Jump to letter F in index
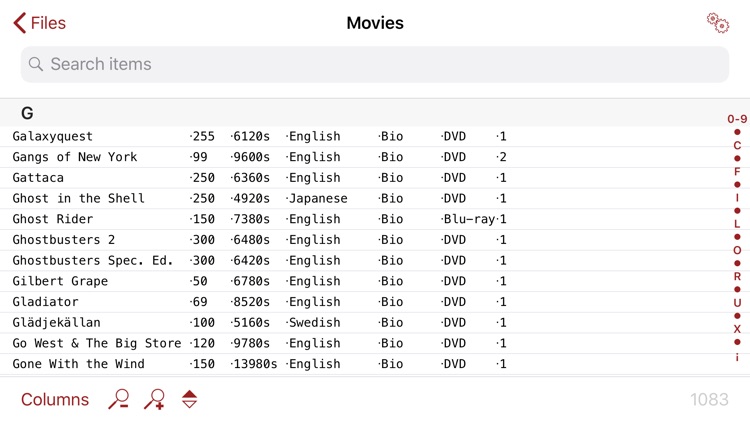 [x=737, y=171]
